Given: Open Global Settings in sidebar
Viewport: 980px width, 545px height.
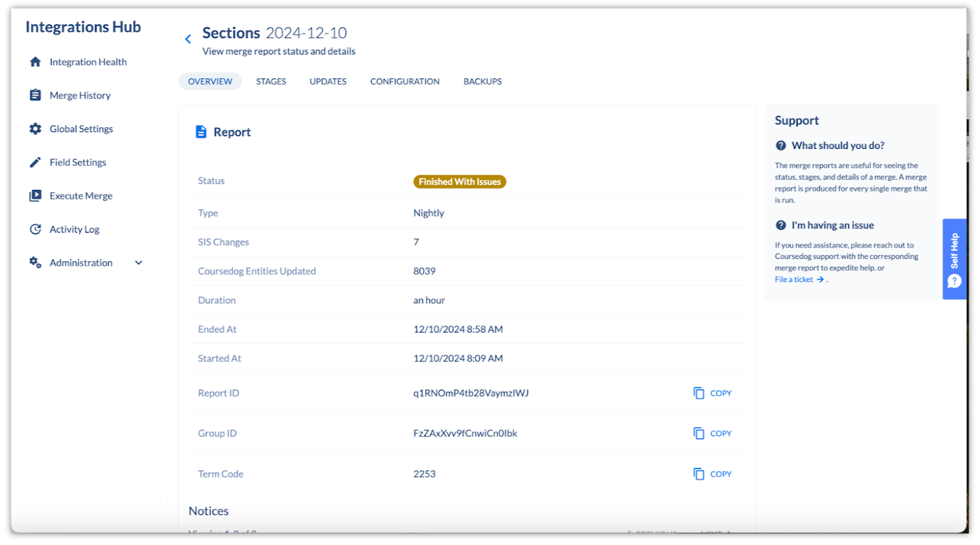Looking at the screenshot, I should pyautogui.click(x=81, y=129).
